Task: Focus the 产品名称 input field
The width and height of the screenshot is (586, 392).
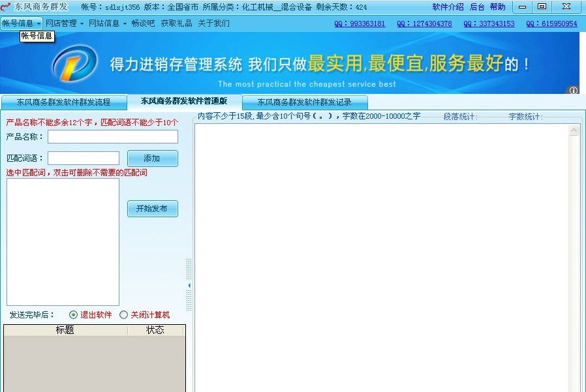Action: [113, 137]
